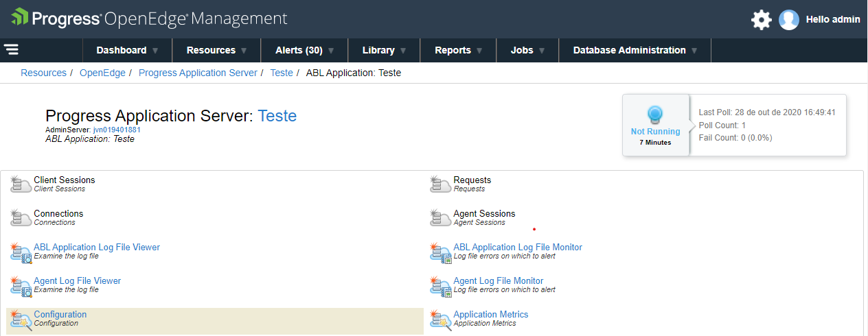Screen dimensions: 868x336
Task: Go to OpenEdge breadcrumb link
Action: [x=102, y=73]
